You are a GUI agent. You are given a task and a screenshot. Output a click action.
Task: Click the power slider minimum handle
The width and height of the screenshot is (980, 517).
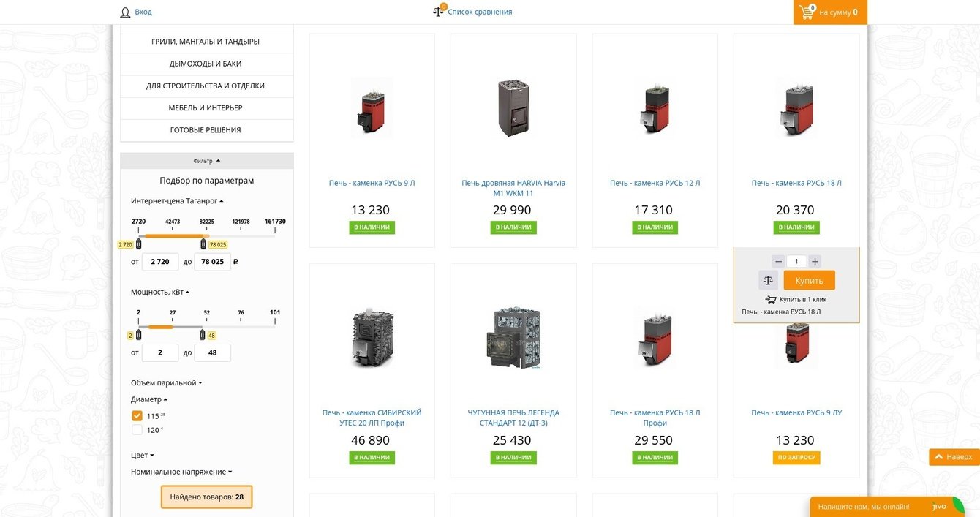point(138,335)
